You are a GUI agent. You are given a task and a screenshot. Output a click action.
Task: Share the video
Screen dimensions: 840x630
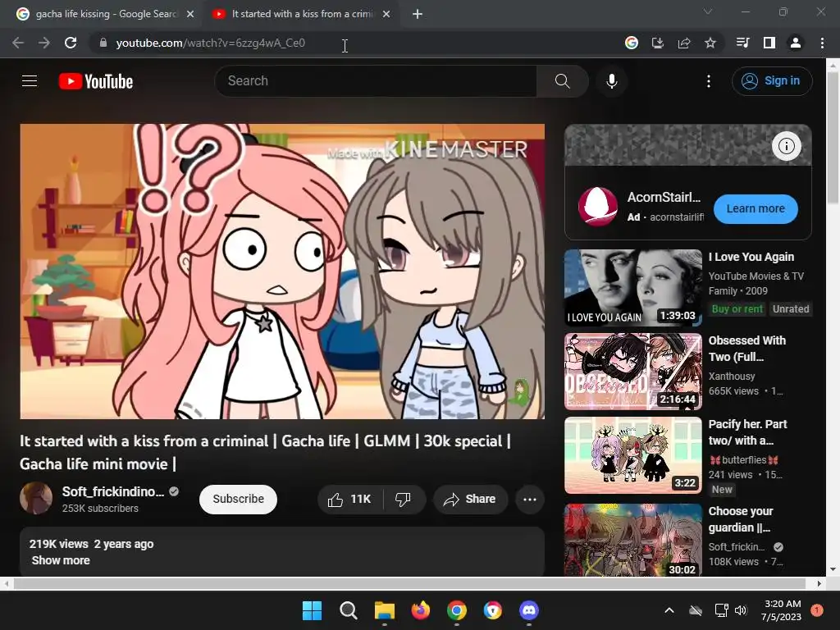470,500
